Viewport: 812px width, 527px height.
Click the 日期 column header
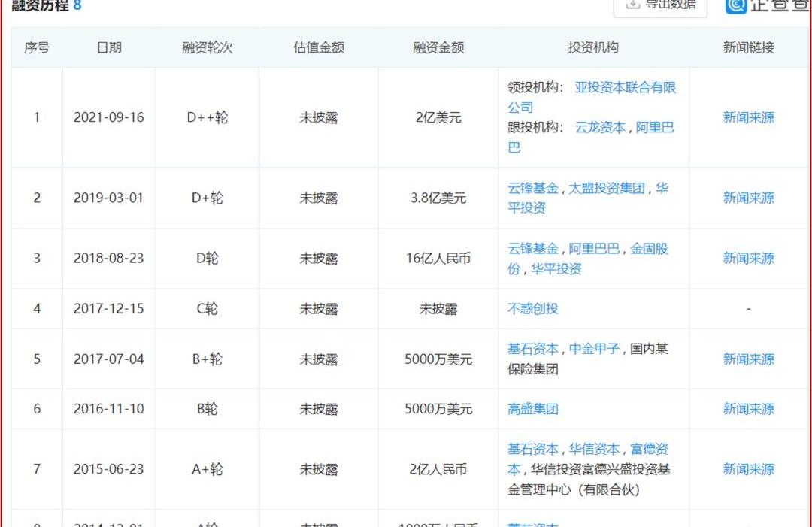(109, 47)
